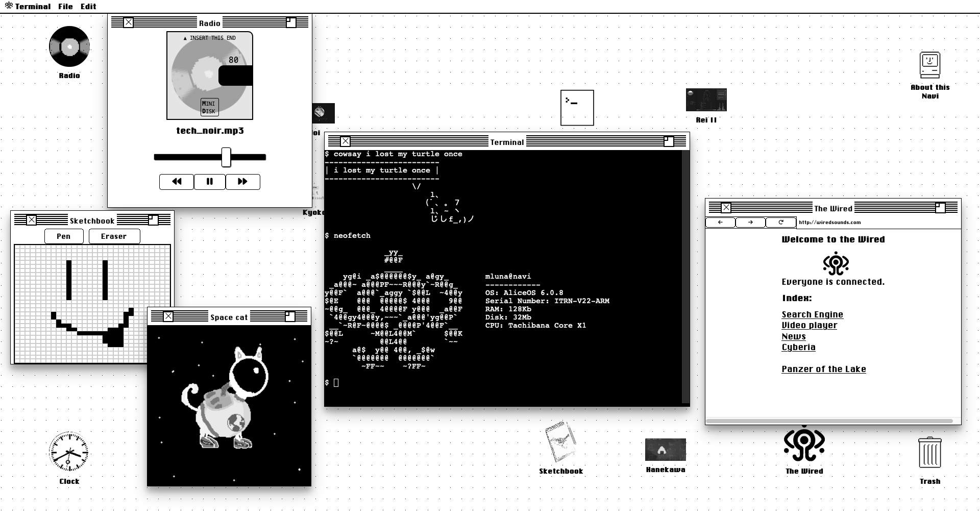980x516 pixels.
Task: Click the "Welcome to the Wired" heading
Action: click(833, 239)
